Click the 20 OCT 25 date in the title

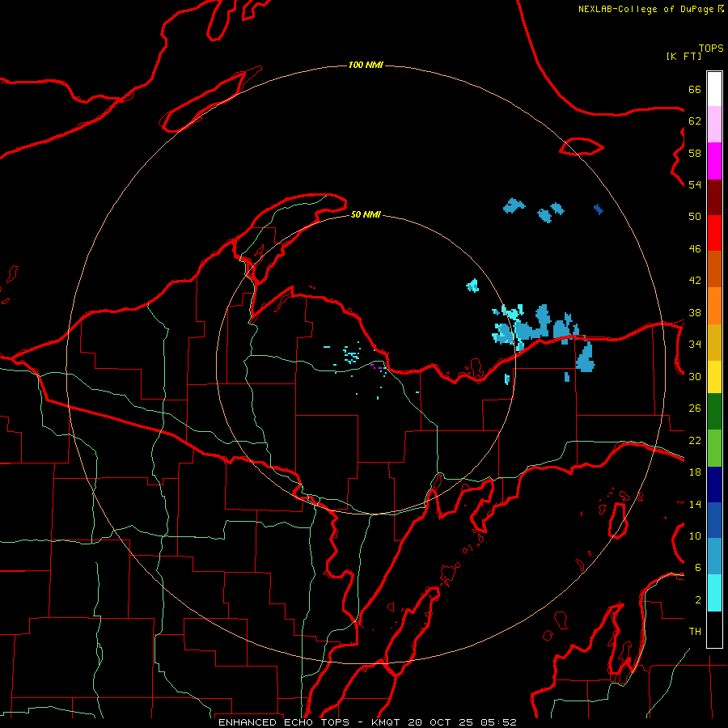442,722
